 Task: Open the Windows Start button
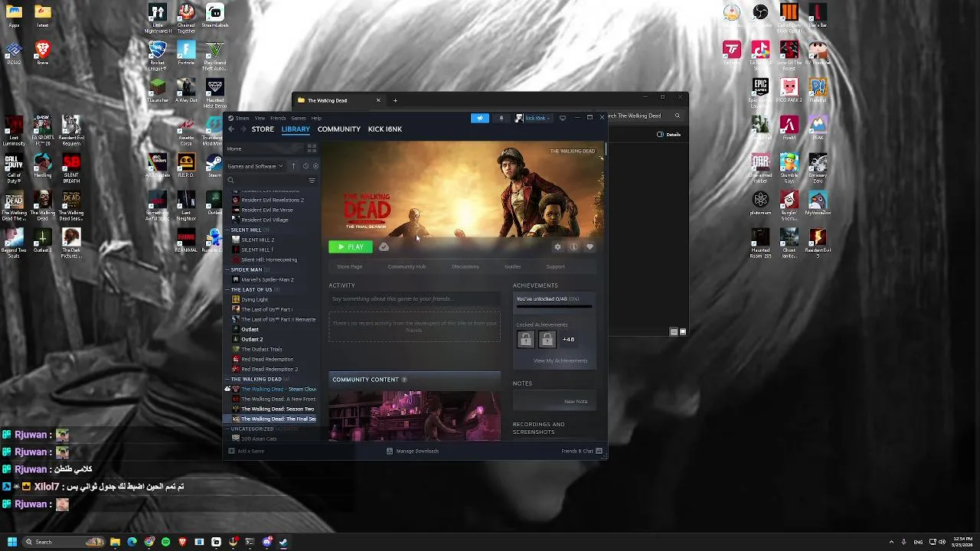(12, 542)
